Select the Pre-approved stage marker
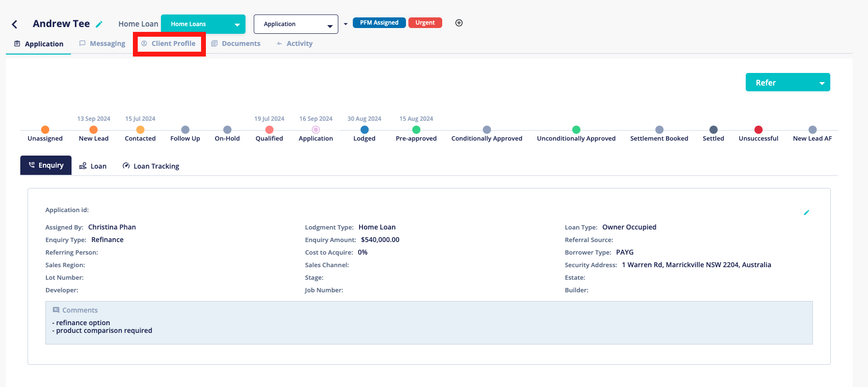The height and width of the screenshot is (387, 868). click(x=416, y=129)
